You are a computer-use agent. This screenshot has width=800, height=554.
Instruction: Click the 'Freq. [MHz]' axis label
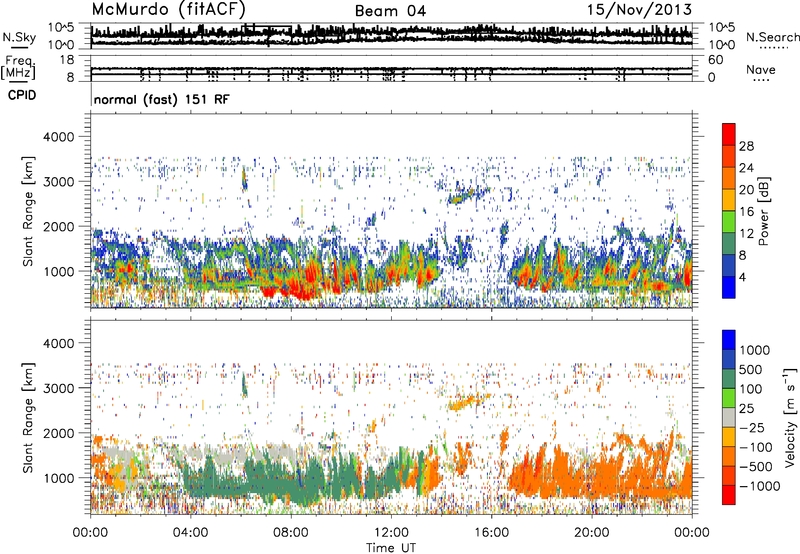click(19, 68)
